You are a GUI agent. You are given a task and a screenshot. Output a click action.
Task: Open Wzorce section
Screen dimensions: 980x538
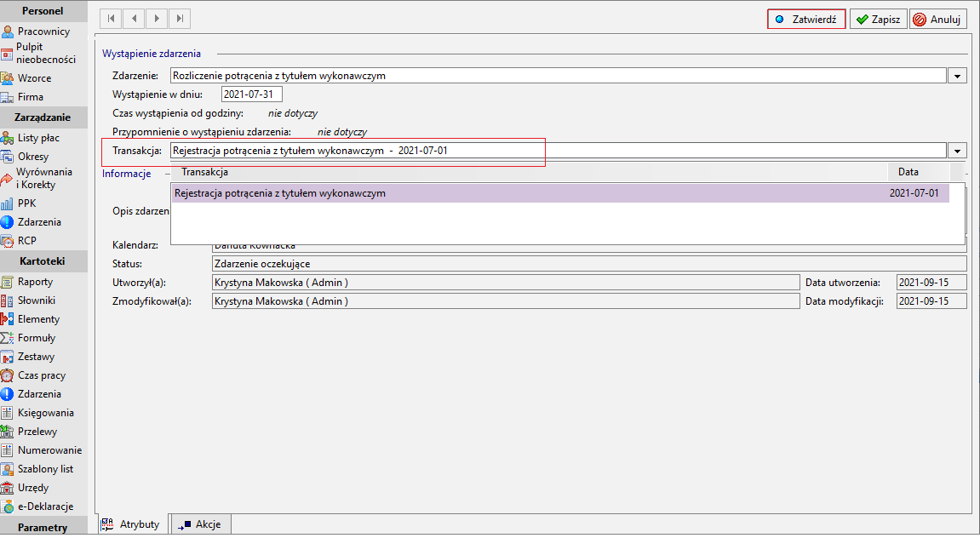[26, 78]
